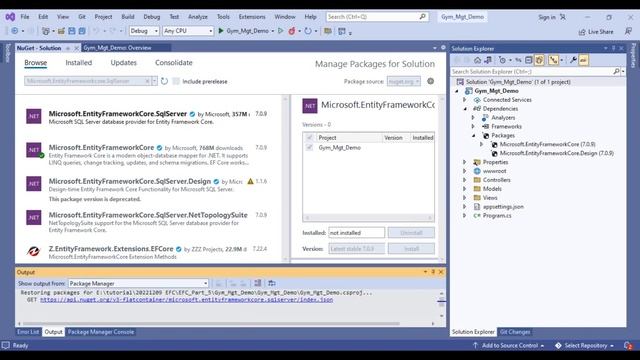
Task: Click the project list horizontal scrollbar
Action: point(368,218)
